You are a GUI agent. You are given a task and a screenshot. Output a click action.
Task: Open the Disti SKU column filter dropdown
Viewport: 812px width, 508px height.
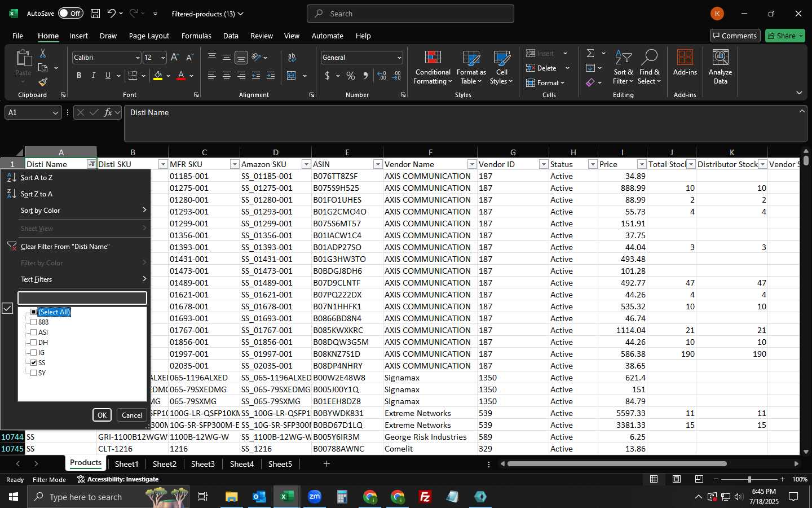(163, 164)
